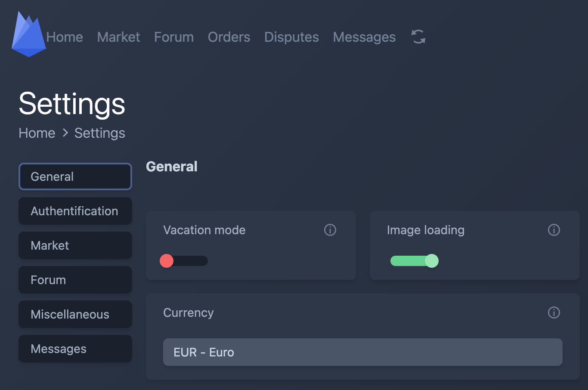Switch to the Forum settings tab

click(75, 280)
